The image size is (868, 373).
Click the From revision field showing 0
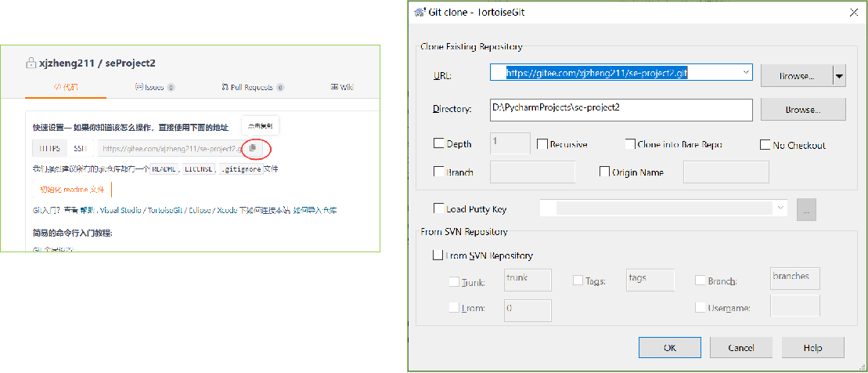point(528,310)
